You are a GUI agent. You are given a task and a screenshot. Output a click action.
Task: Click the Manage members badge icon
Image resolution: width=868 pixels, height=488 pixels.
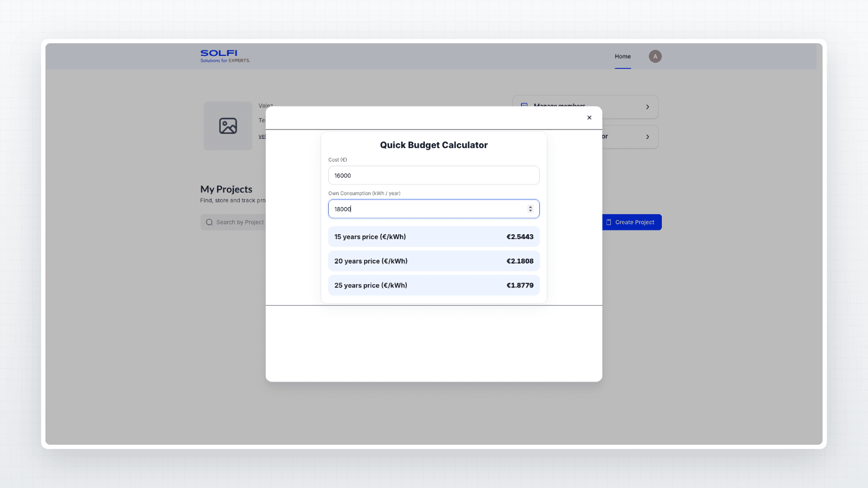(524, 106)
